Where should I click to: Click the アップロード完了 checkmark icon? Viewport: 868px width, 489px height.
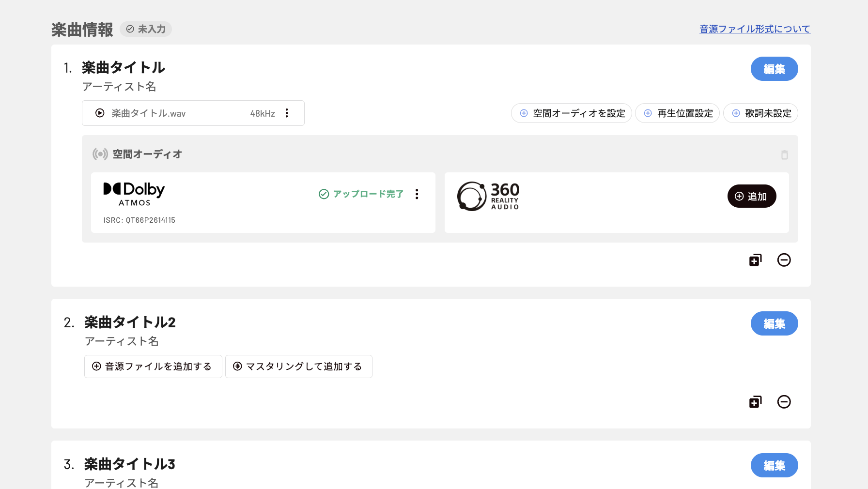324,194
